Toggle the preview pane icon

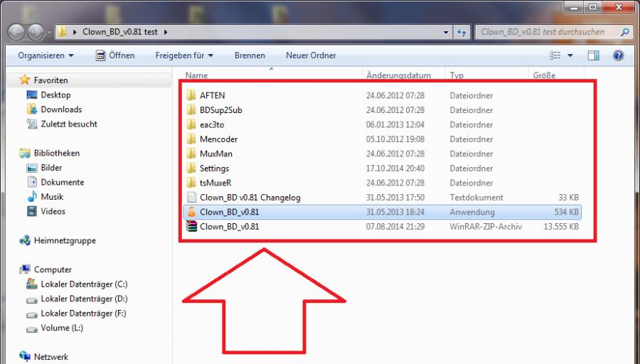click(x=594, y=55)
